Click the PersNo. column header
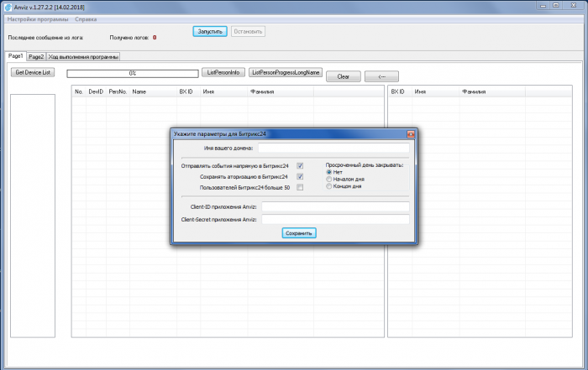 click(118, 91)
